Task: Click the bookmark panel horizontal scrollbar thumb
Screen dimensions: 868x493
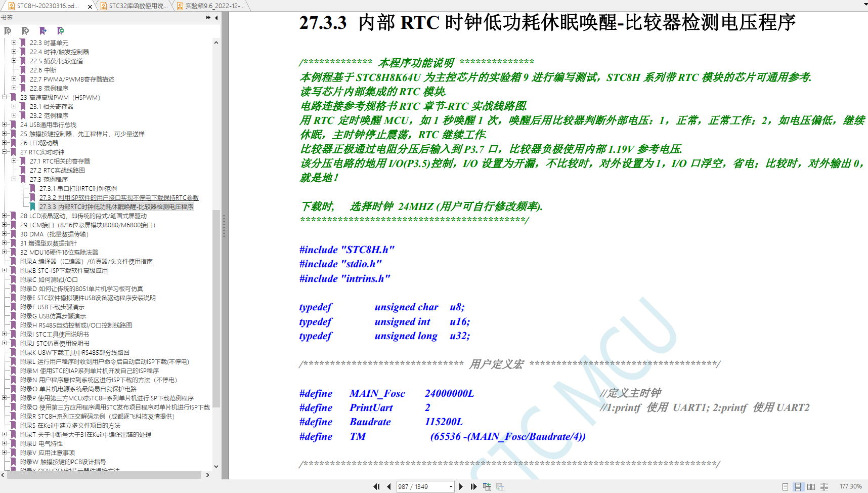Action: tap(104, 475)
